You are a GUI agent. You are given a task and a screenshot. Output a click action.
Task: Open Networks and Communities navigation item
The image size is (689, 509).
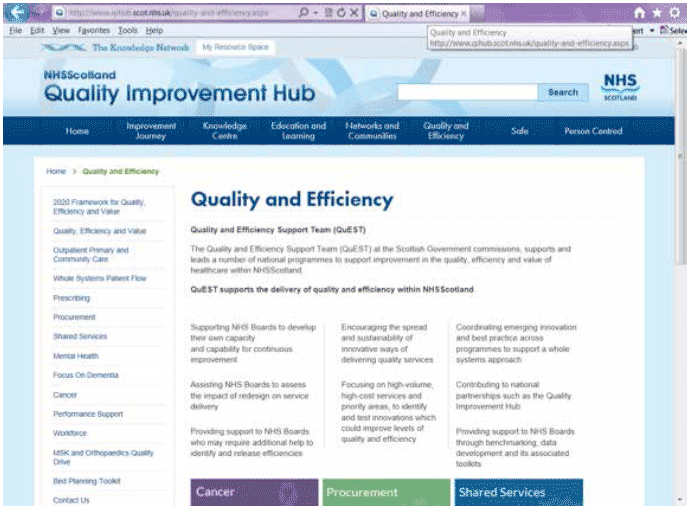point(372,131)
